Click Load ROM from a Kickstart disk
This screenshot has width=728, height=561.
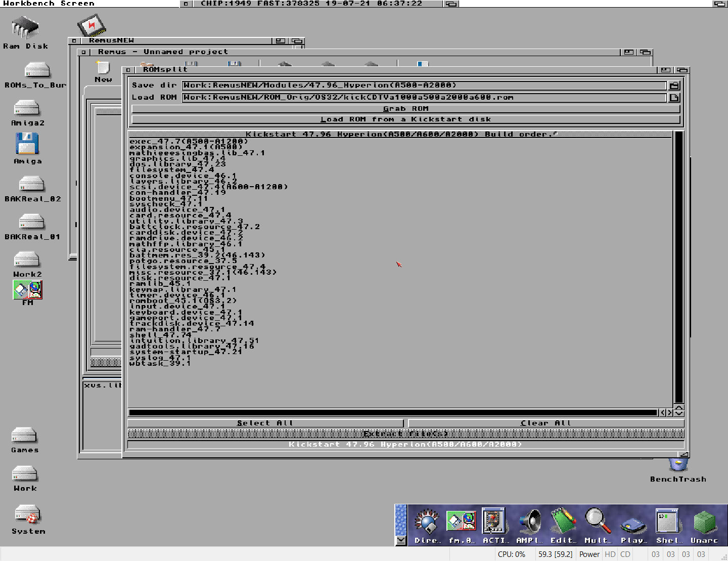point(406,119)
